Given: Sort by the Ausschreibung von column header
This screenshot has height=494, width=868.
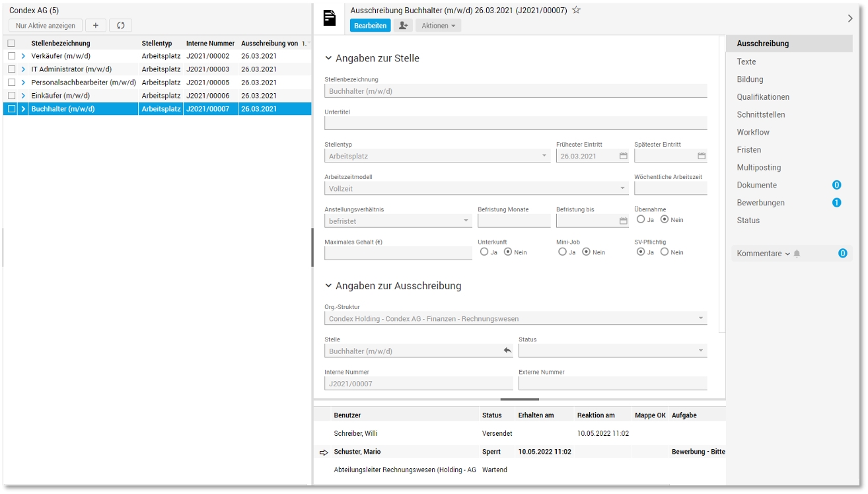Looking at the screenshot, I should (x=270, y=44).
